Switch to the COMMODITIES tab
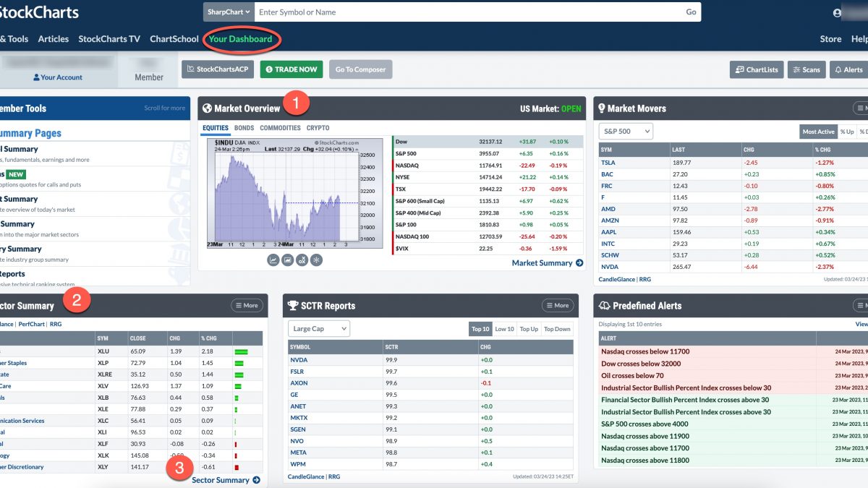The width and height of the screenshot is (868, 488). click(x=280, y=128)
